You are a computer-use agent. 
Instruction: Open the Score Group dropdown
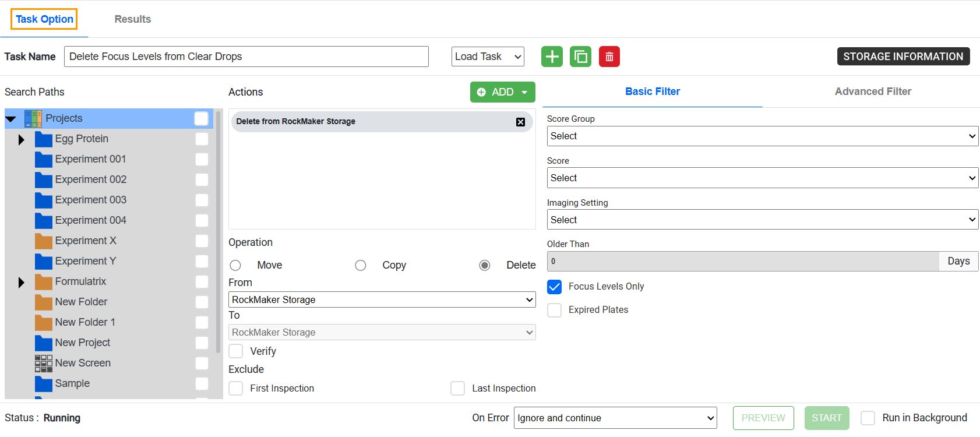(x=762, y=136)
